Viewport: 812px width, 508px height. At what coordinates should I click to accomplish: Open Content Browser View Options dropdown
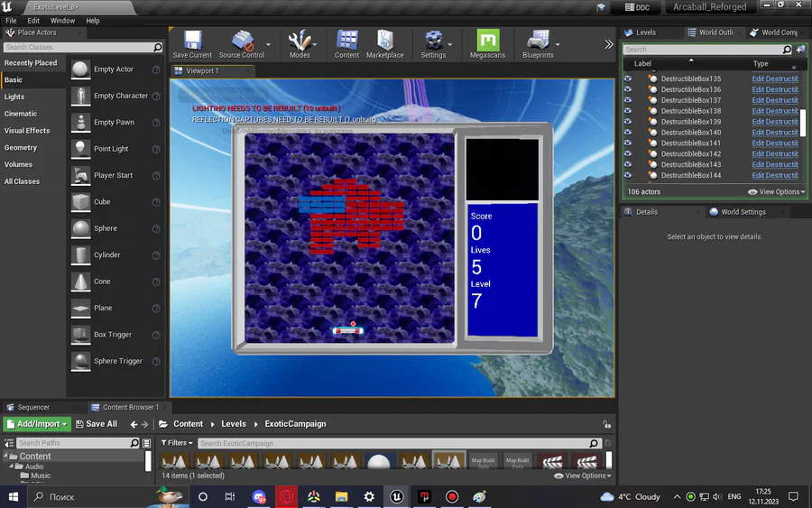[583, 476]
